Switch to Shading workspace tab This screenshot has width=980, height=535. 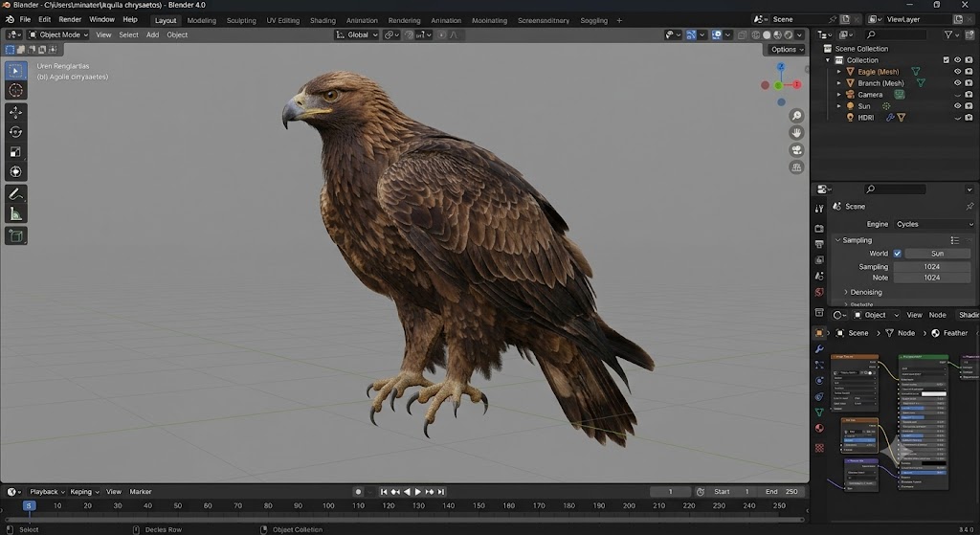[x=323, y=21]
